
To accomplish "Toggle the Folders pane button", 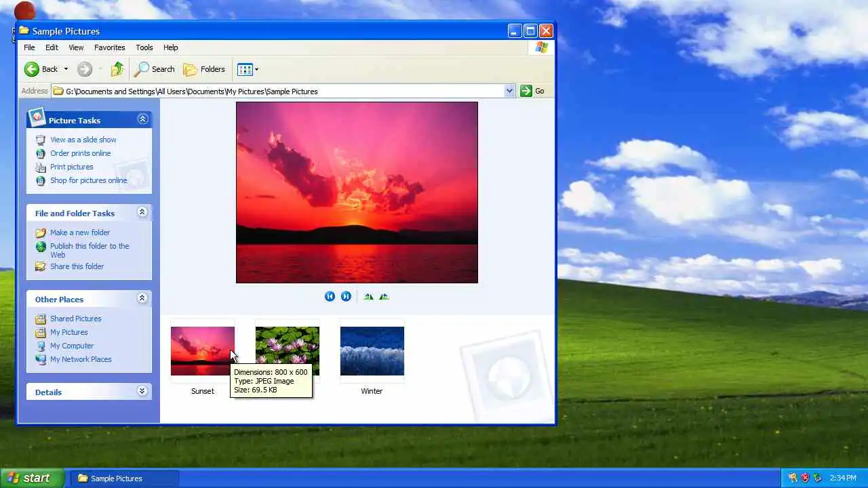I will (204, 69).
